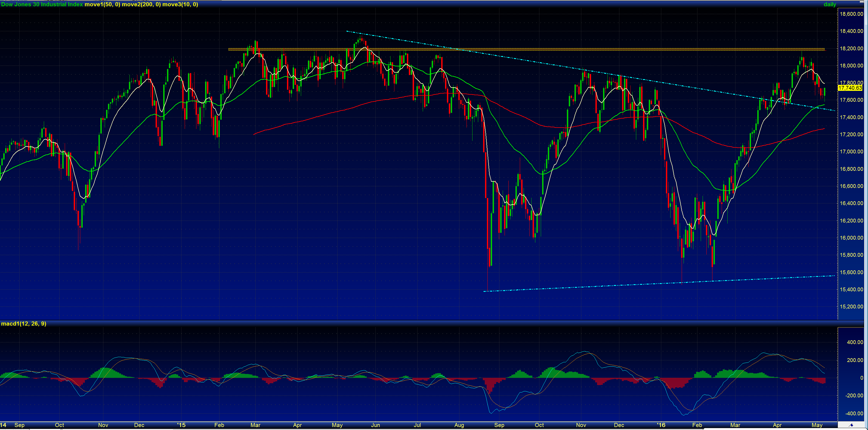Click the macd1(12, 26, 9) study label
Image resolution: width=868 pixels, height=430 pixels.
(24, 324)
